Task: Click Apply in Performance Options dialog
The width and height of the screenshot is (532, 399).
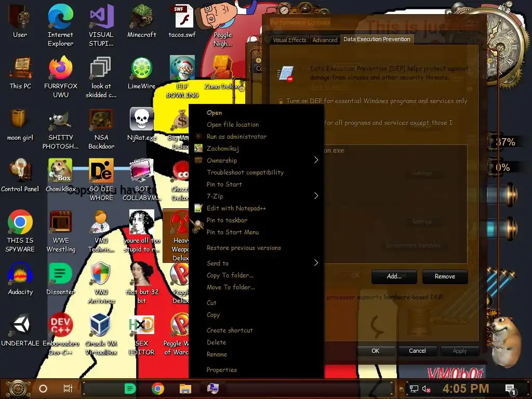Action: (x=459, y=351)
